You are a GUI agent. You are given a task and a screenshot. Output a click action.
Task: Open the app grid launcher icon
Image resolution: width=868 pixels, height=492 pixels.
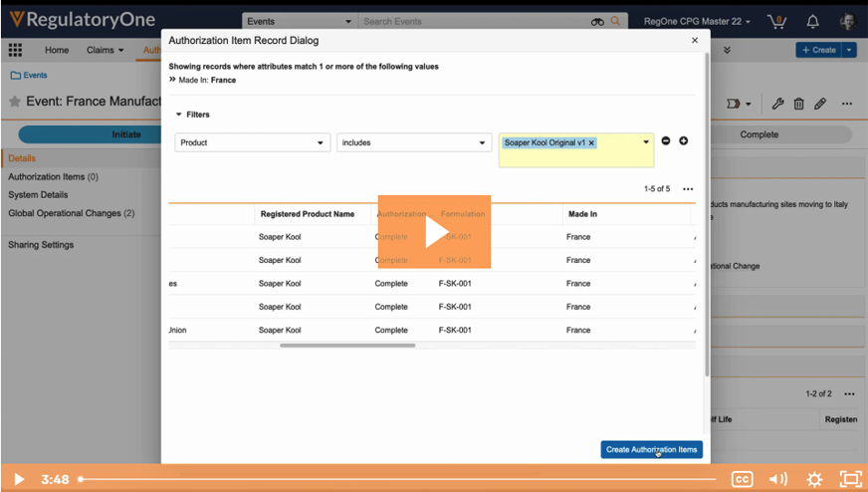(15, 50)
